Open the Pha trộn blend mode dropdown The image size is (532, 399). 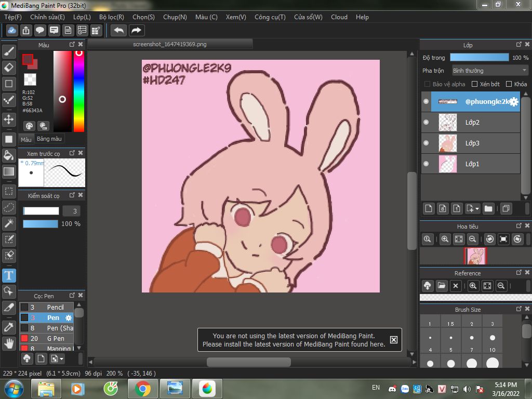(x=490, y=71)
